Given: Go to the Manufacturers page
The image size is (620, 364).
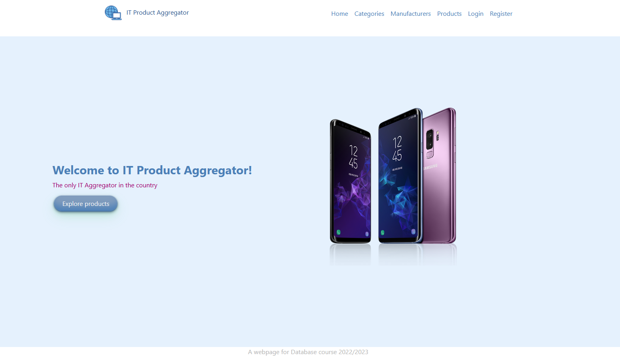Looking at the screenshot, I should pos(410,14).
